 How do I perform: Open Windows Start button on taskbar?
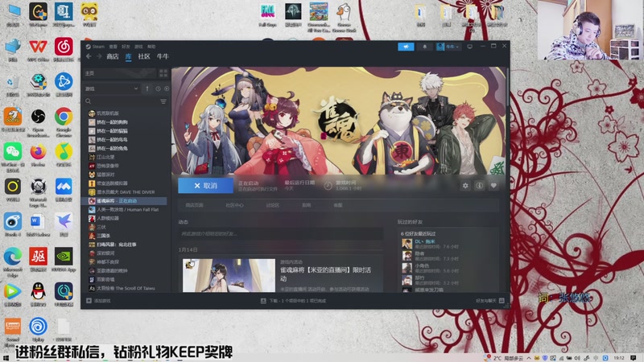point(6,358)
